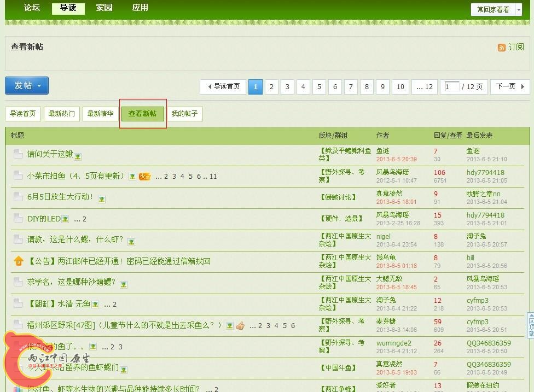Open author profile 风暴鸟海瑶 on 小菜市拍鱼 row
The width and height of the screenshot is (534, 392).
392,172
